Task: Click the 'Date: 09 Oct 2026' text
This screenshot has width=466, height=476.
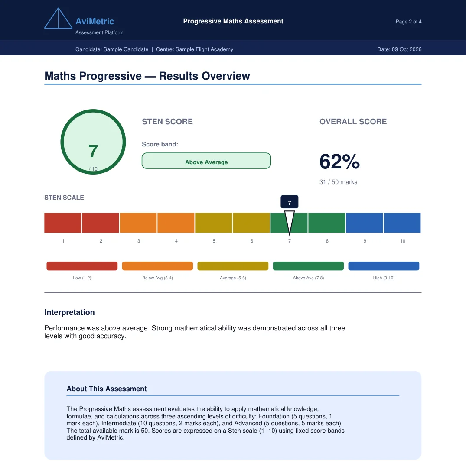Action: [399, 49]
